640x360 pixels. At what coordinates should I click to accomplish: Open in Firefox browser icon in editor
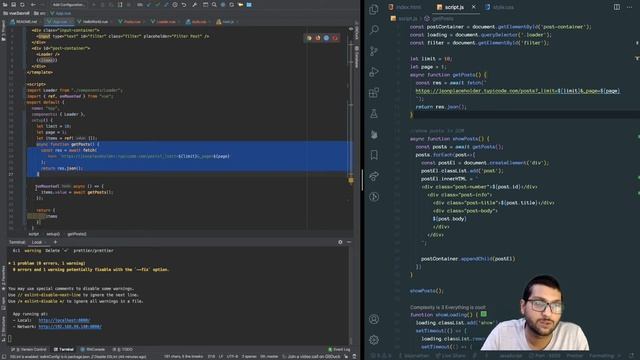(x=318, y=38)
